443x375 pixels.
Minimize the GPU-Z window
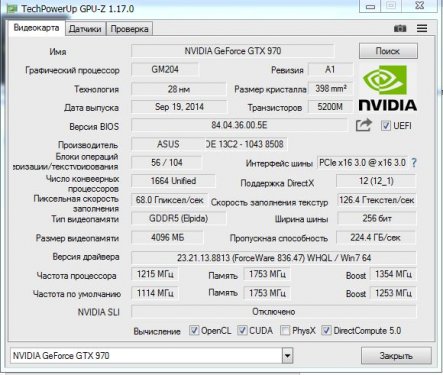pos(370,6)
